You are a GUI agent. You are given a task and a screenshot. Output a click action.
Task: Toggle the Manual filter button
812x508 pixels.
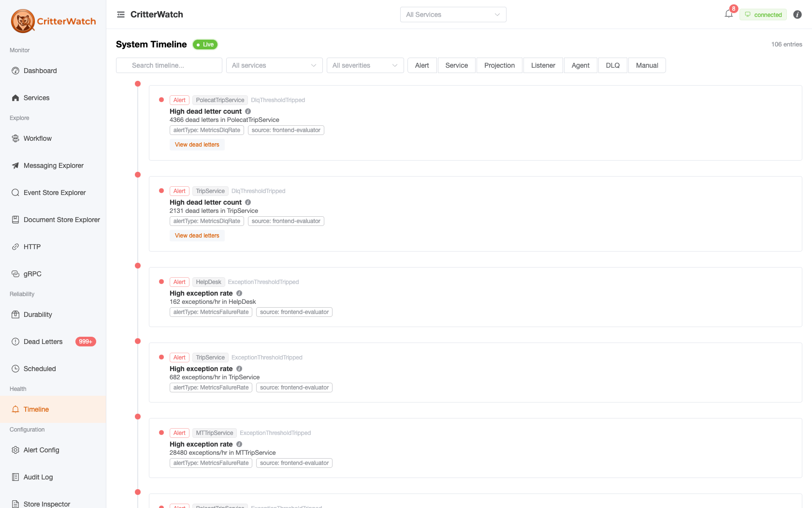coord(647,65)
